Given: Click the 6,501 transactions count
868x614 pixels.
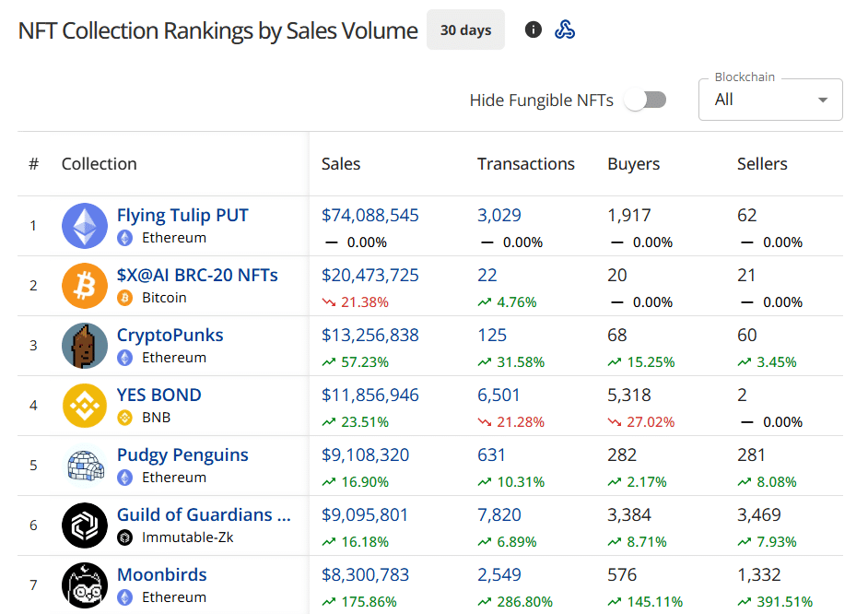Looking at the screenshot, I should (499, 396).
